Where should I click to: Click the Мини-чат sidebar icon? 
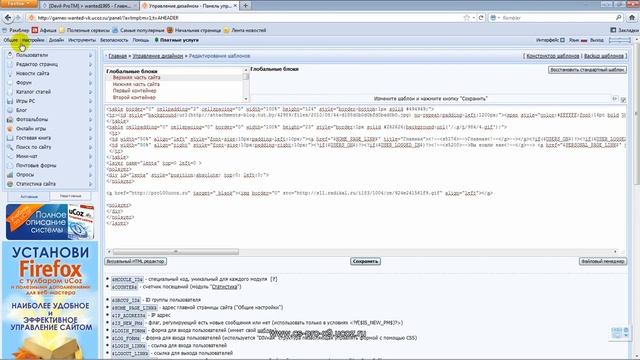10,156
